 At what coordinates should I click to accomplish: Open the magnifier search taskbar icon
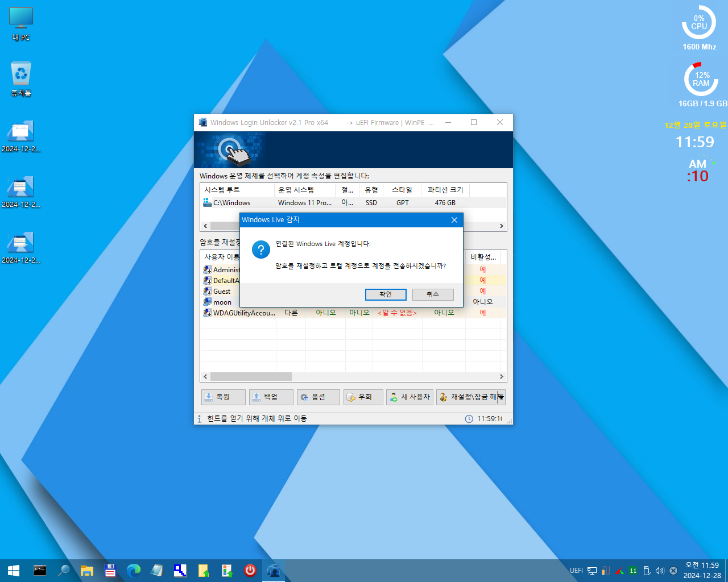pyautogui.click(x=64, y=571)
